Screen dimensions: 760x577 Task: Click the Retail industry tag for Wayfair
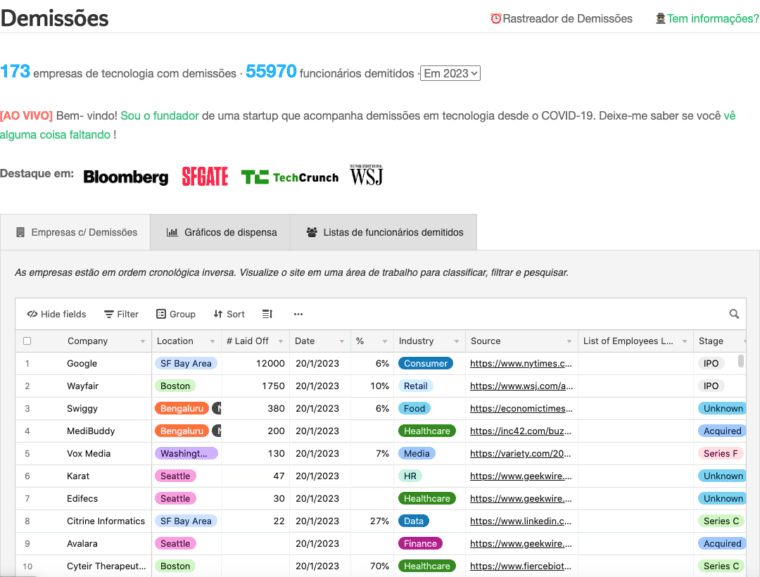(416, 386)
